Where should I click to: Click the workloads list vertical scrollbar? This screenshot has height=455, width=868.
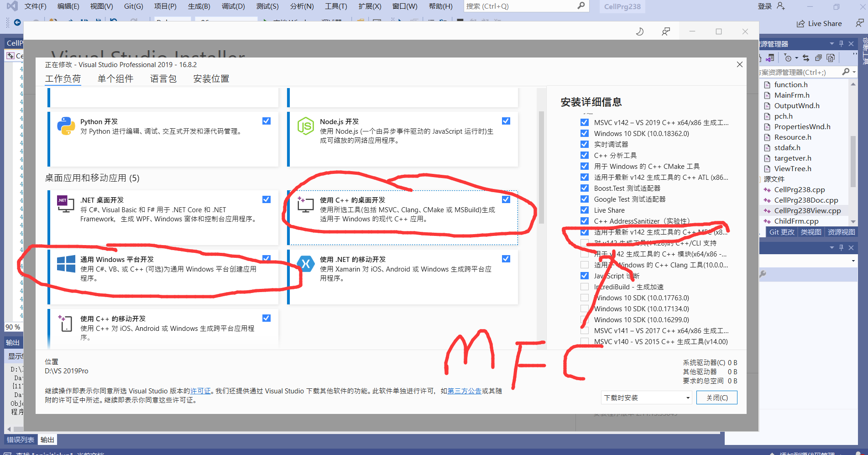(x=541, y=167)
